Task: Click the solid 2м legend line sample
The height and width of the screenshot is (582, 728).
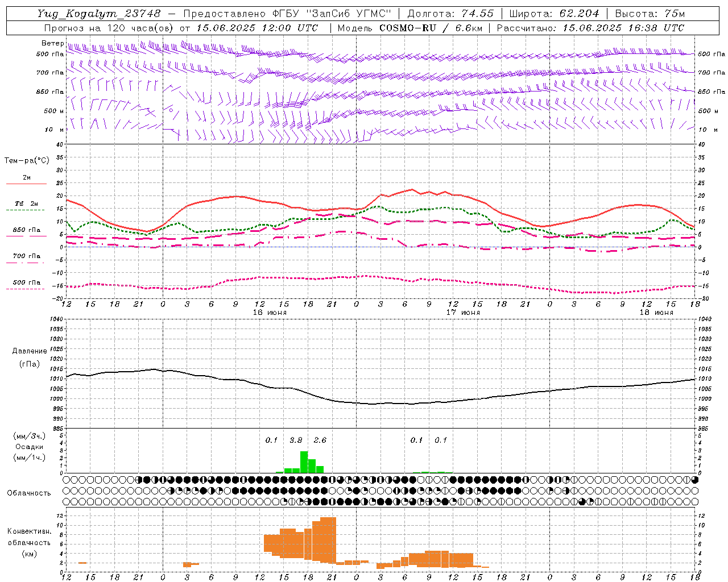Action: click(x=26, y=184)
